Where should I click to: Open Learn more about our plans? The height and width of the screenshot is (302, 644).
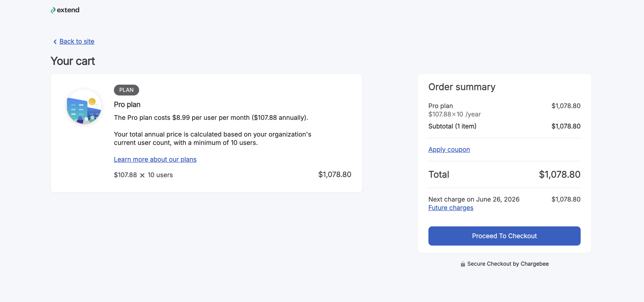(x=155, y=159)
